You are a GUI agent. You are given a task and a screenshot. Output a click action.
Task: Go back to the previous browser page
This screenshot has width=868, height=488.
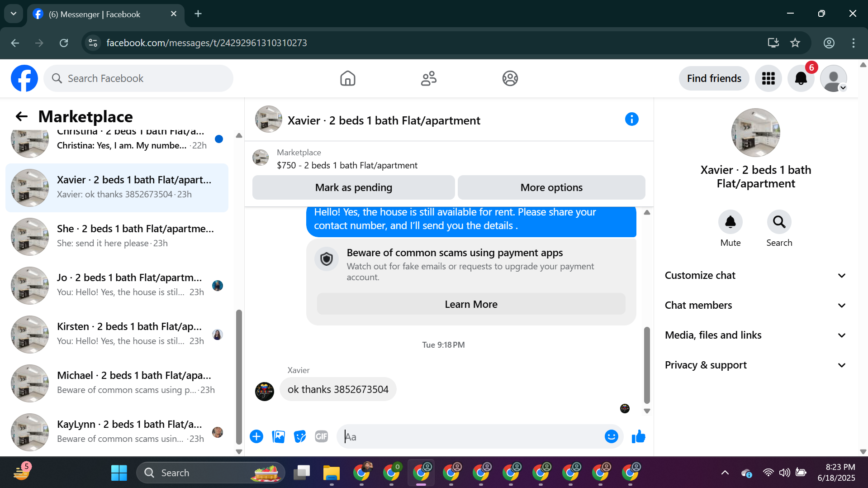(15, 43)
